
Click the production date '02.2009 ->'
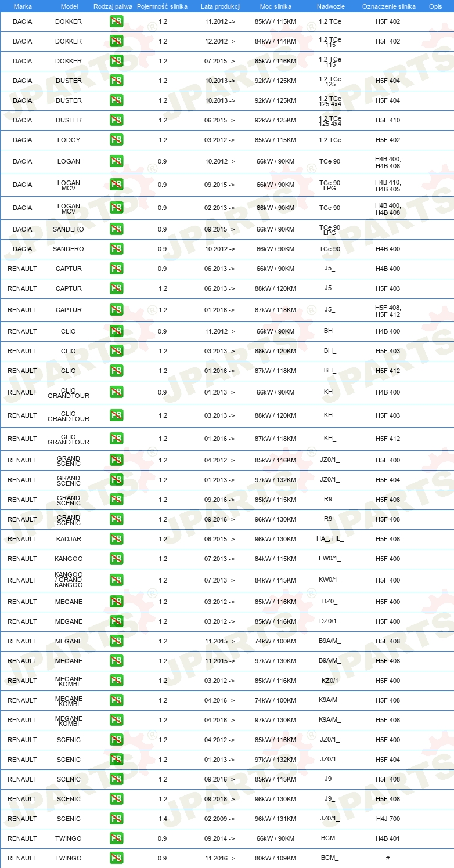tap(220, 819)
